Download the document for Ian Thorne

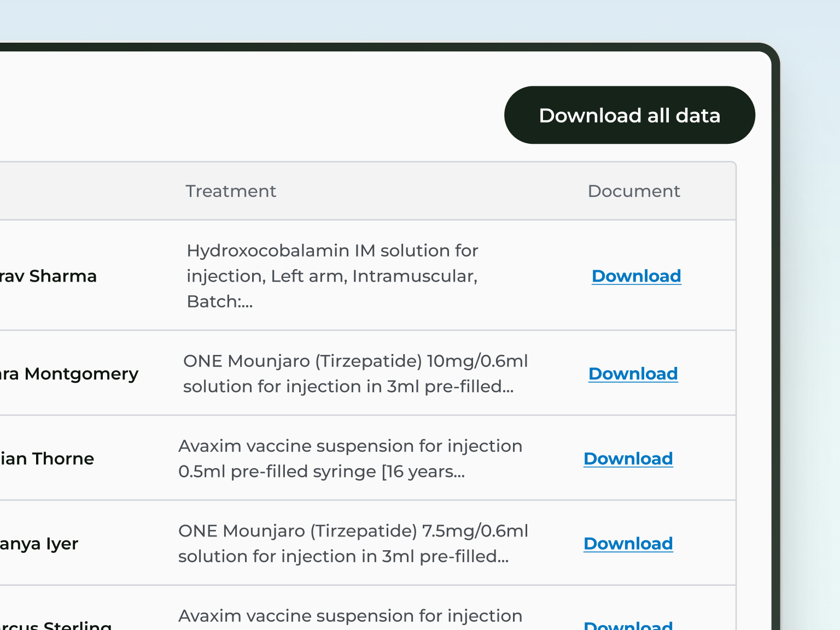pyautogui.click(x=628, y=459)
